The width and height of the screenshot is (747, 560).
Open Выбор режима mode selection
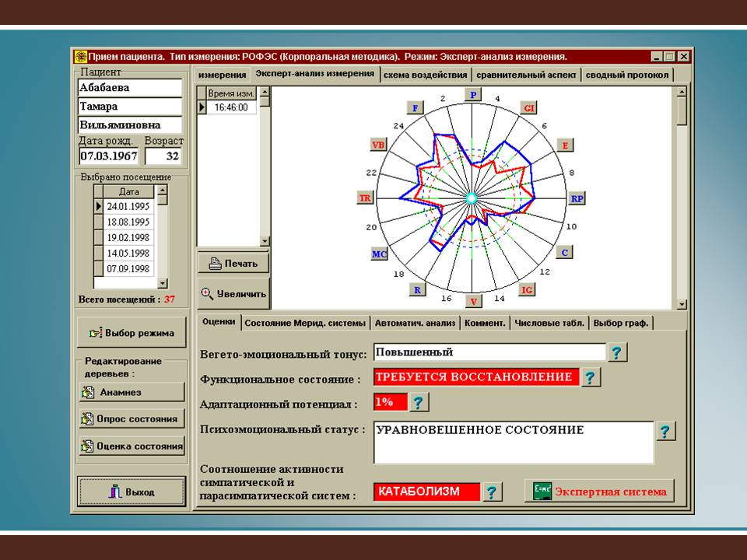[x=132, y=333]
